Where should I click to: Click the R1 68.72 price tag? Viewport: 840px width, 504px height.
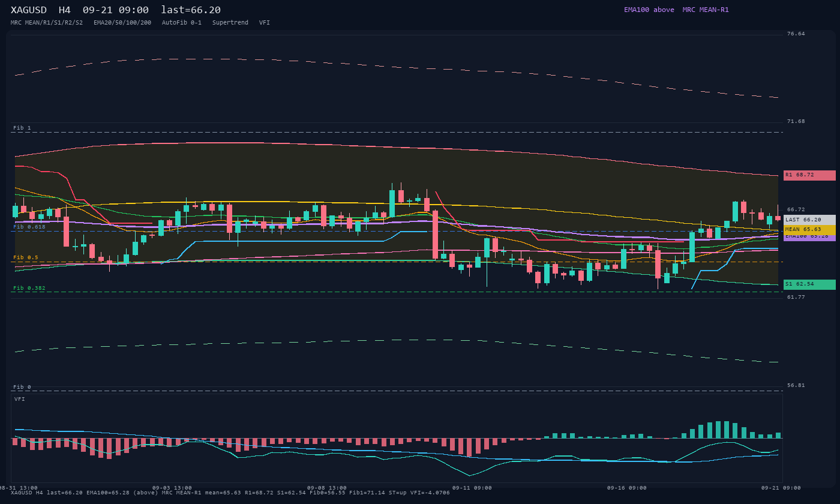(809, 175)
